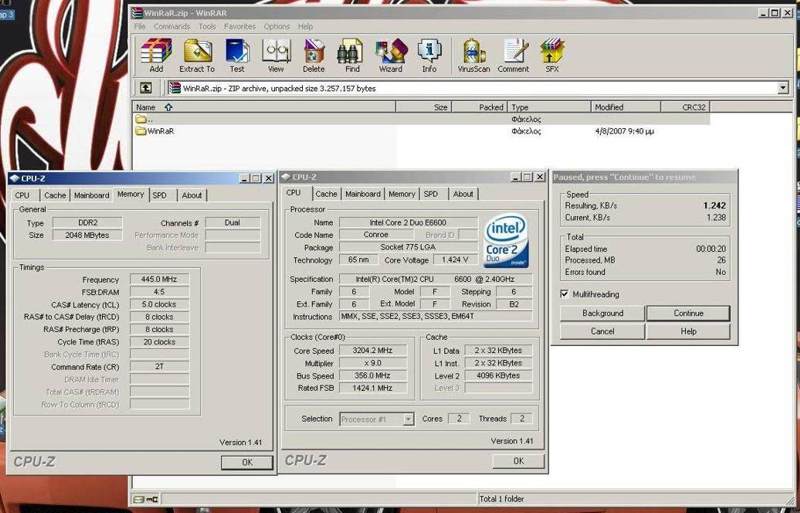
Task: Click the Level 2 4096 KBytes value
Action: pyautogui.click(x=498, y=376)
